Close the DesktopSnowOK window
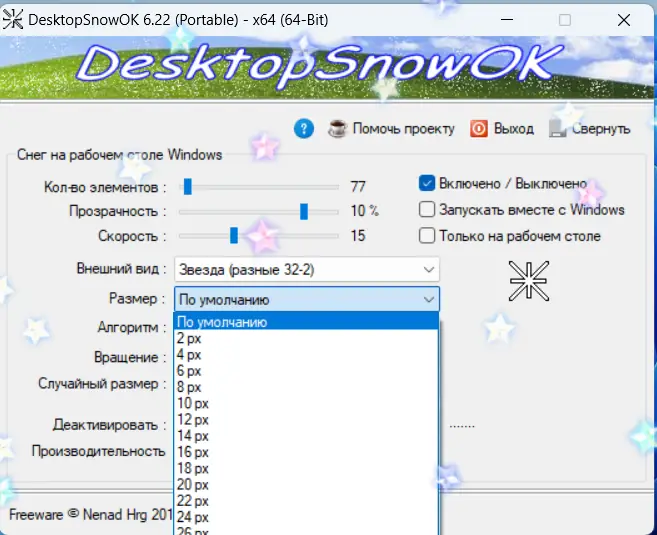 pos(624,20)
